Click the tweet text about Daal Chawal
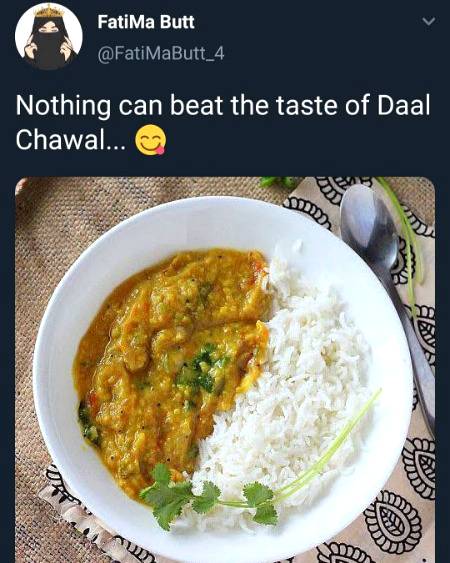 coord(223,122)
